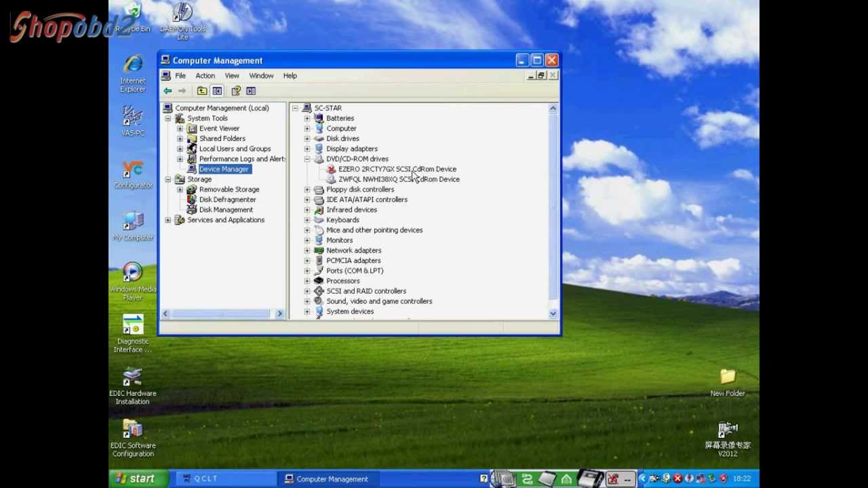
Task: Open the Internet Explorer desktop icon
Action: tap(133, 74)
